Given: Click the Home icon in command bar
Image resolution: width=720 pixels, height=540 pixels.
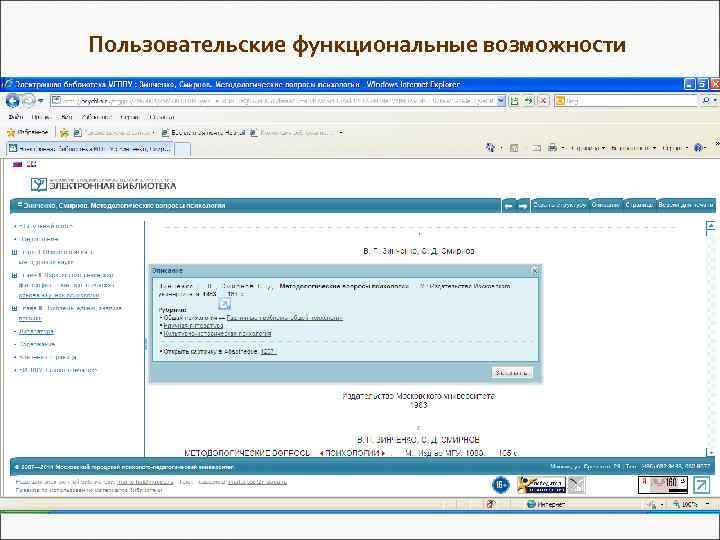Looking at the screenshot, I should (x=490, y=148).
